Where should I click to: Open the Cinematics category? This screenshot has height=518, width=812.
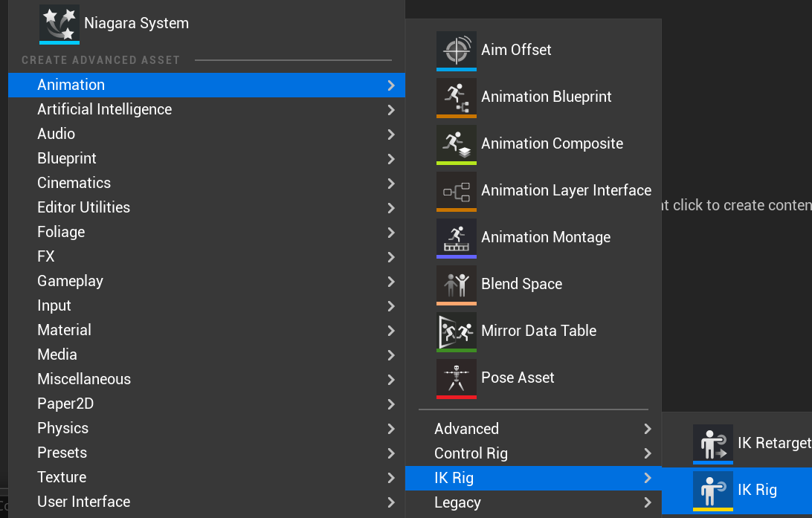pyautogui.click(x=207, y=183)
